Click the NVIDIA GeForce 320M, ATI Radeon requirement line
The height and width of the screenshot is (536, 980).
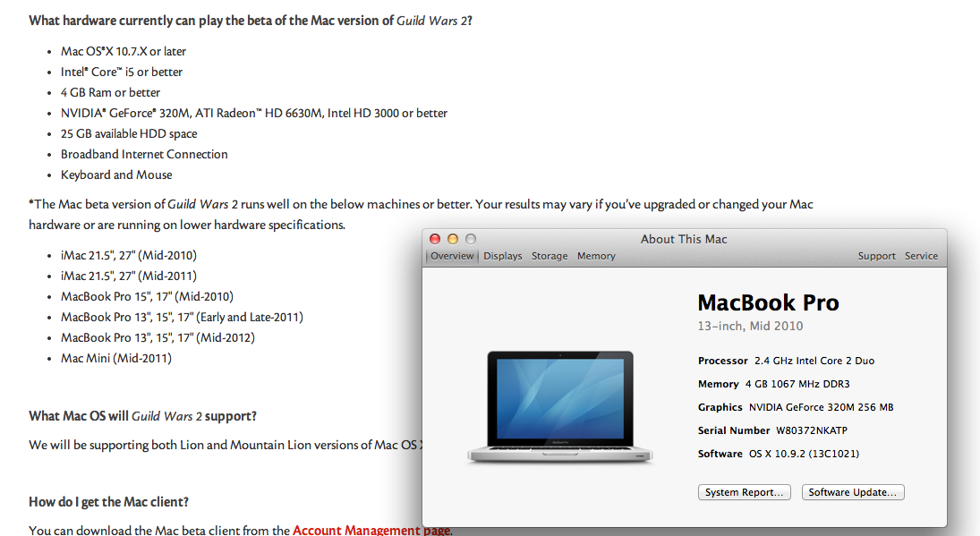point(254,113)
